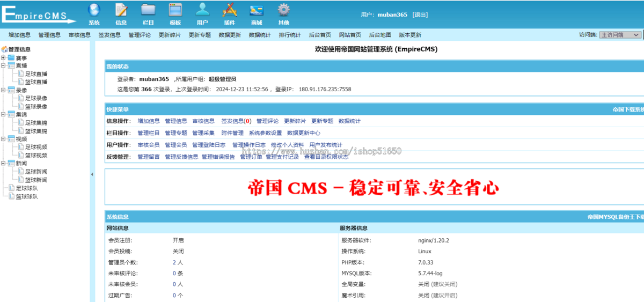Screen dimensions: 644x302
Task: Collapse the 集锦 tree node
Action: click(4, 114)
